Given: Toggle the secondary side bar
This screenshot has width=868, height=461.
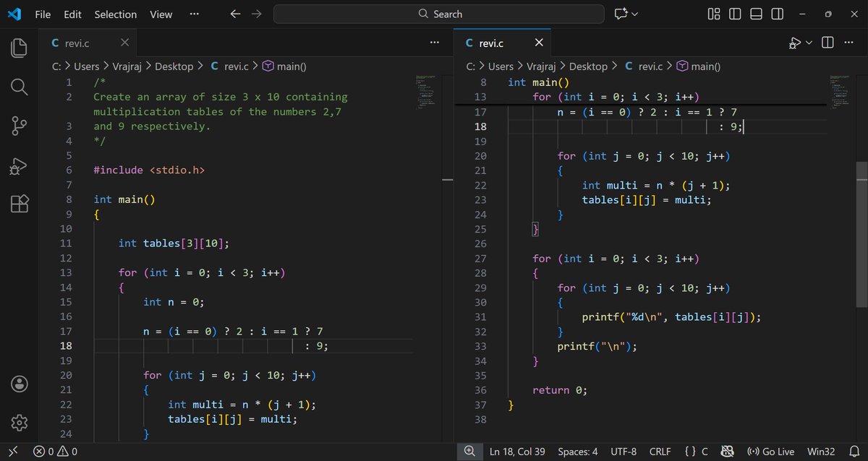Looking at the screenshot, I should pyautogui.click(x=777, y=14).
